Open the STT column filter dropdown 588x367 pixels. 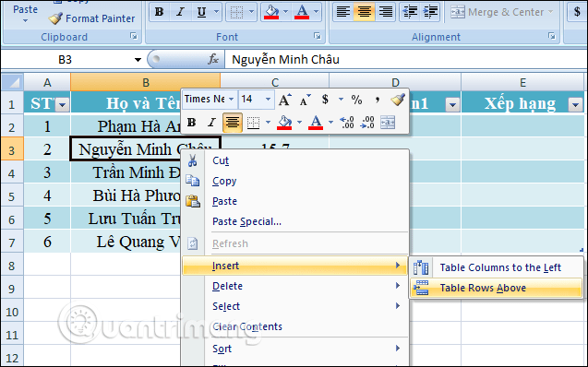click(x=62, y=105)
